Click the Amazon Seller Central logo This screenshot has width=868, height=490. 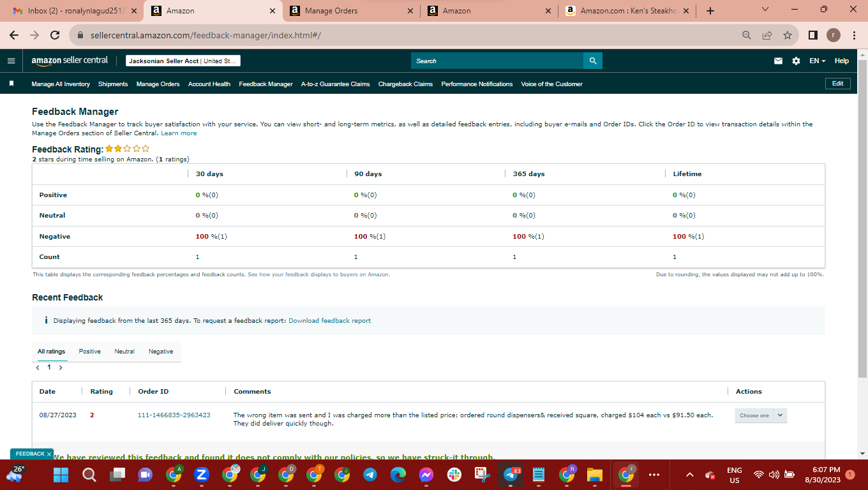70,61
